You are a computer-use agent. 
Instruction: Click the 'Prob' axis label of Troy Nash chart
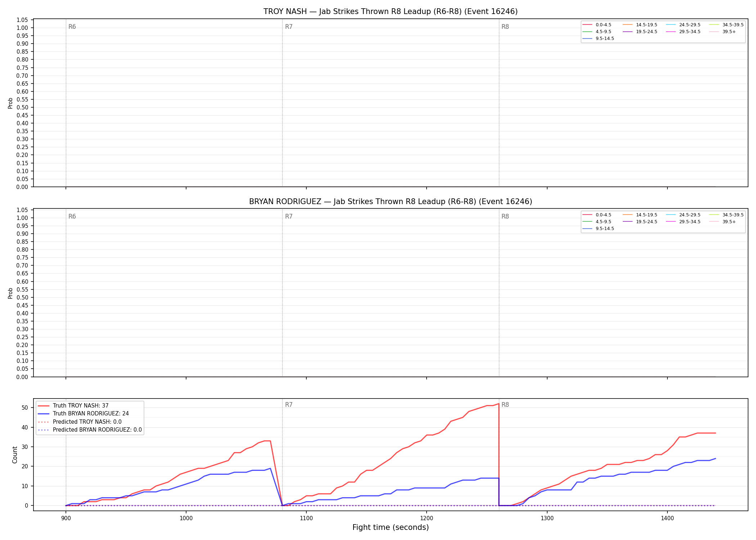[10, 103]
